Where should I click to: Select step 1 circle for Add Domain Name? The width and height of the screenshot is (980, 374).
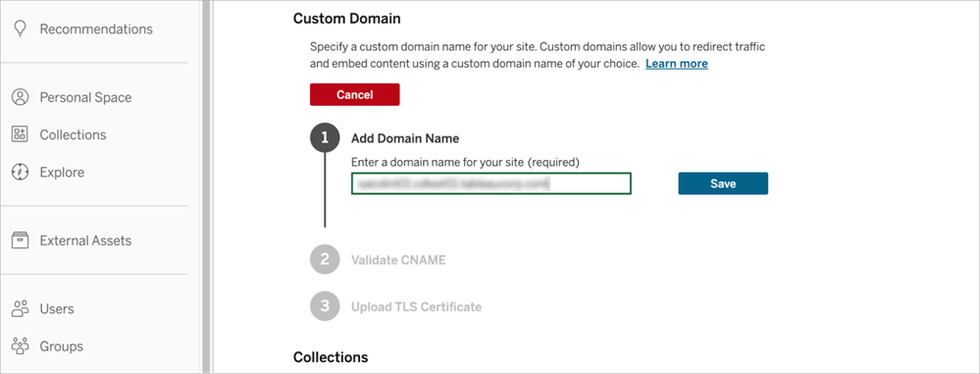[x=325, y=138]
